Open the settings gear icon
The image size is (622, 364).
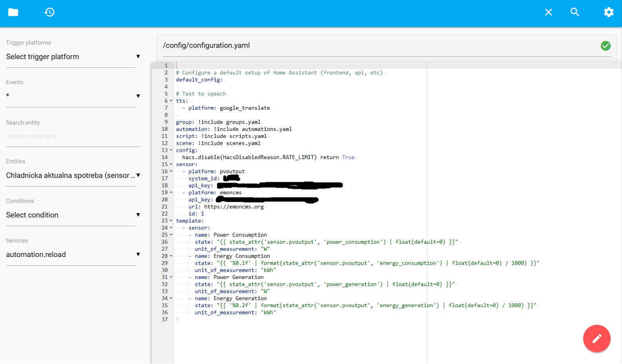609,12
